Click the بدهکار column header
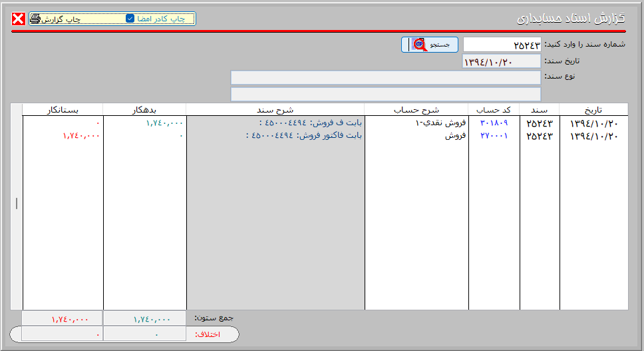644x351 pixels. [144, 110]
